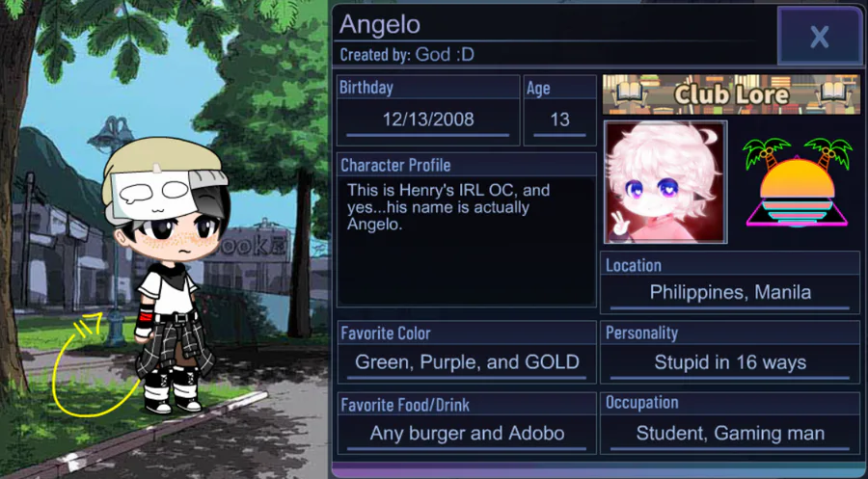Screen dimensions: 868x479
Task: Edit the Personality field Stupid in 16 ways
Action: coord(730,362)
